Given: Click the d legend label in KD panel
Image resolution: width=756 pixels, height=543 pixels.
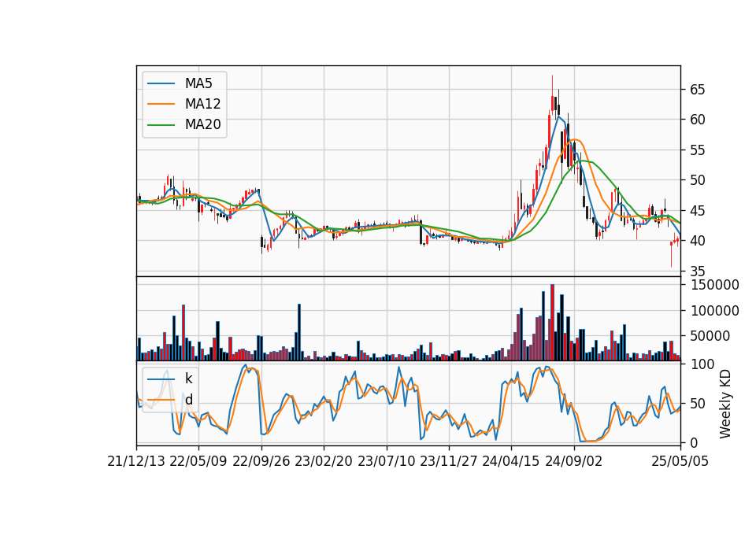Looking at the screenshot, I should coord(188,400).
